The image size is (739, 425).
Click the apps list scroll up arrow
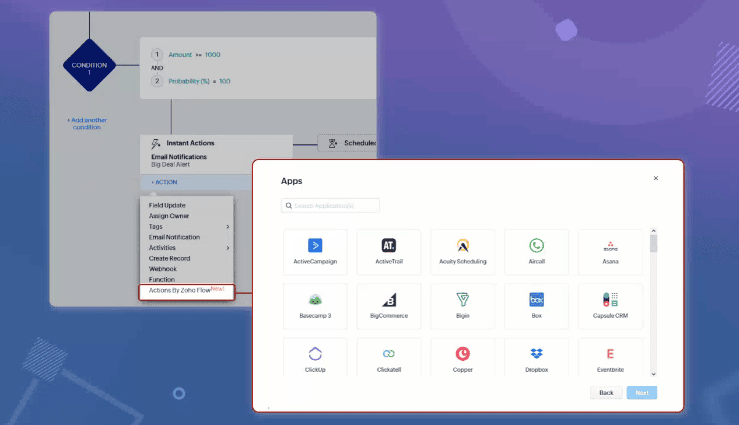(x=653, y=231)
